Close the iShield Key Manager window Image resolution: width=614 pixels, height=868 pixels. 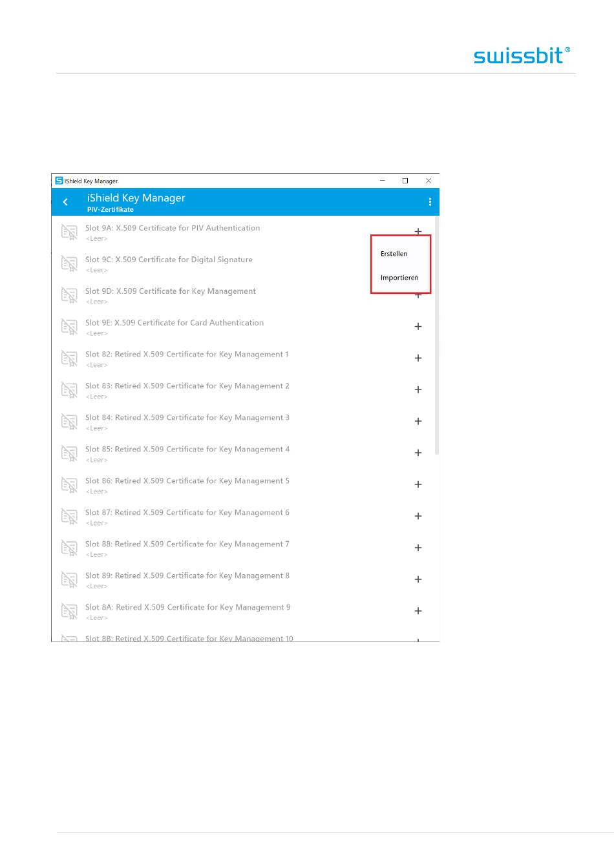[x=429, y=181]
